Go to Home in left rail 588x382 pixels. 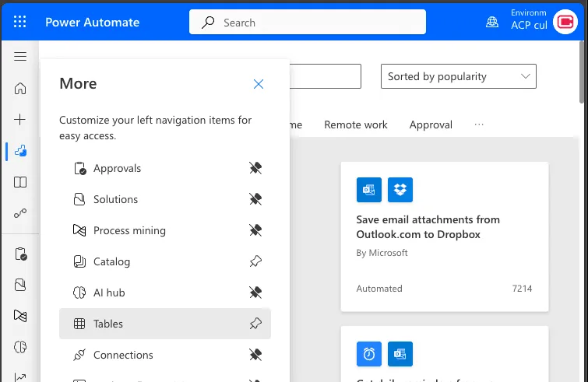click(20, 88)
